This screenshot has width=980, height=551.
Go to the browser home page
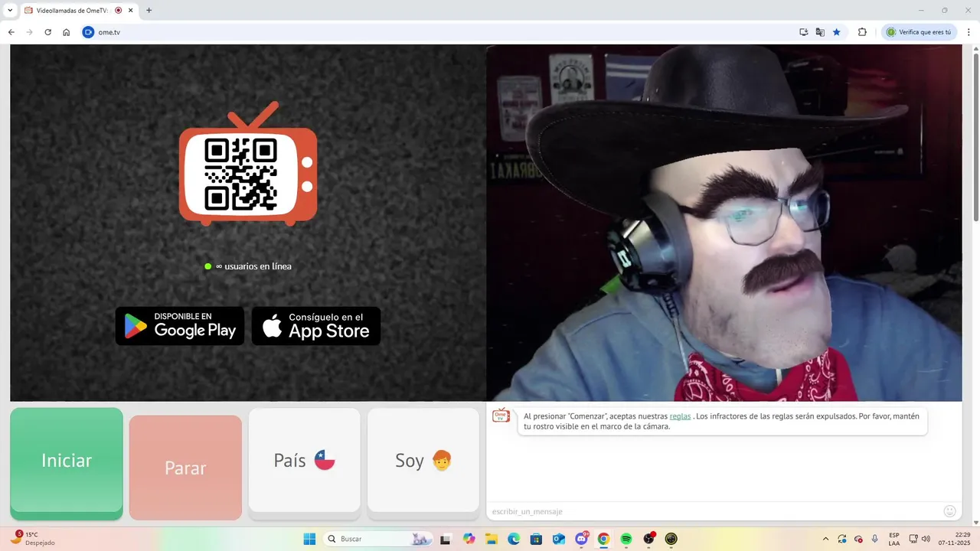pyautogui.click(x=67, y=32)
